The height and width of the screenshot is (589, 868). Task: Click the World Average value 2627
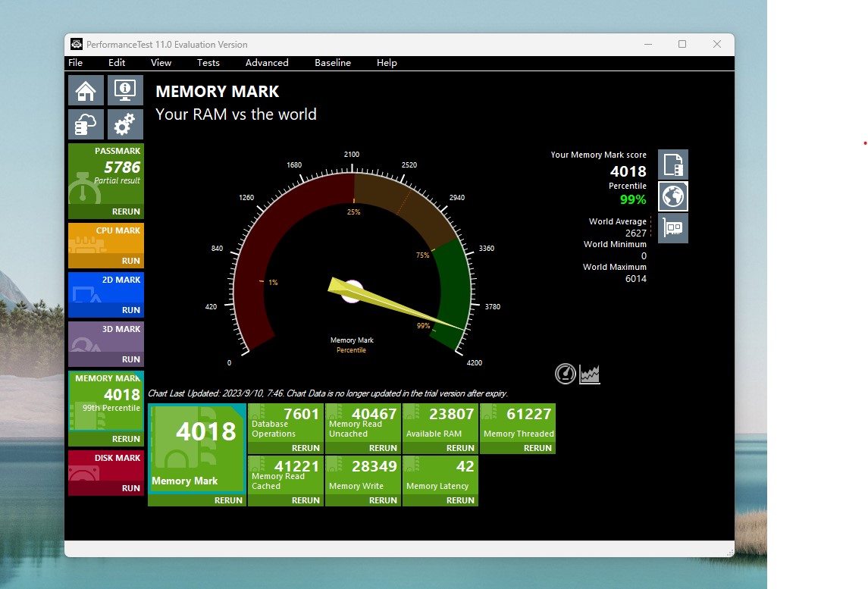pyautogui.click(x=635, y=233)
